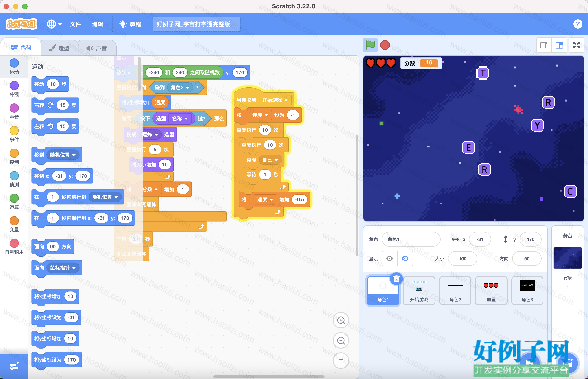This screenshot has width=588, height=379.
Task: Click the workspace horizontal scrollbar
Action: coord(269,376)
